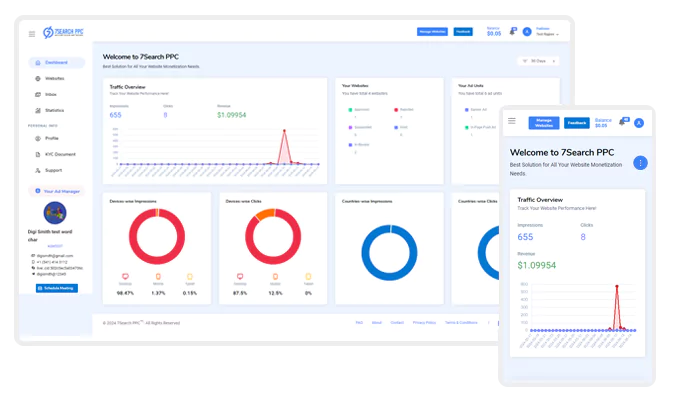679x400 pixels.
Task: Click the 7Search PPC logo
Action: click(63, 32)
